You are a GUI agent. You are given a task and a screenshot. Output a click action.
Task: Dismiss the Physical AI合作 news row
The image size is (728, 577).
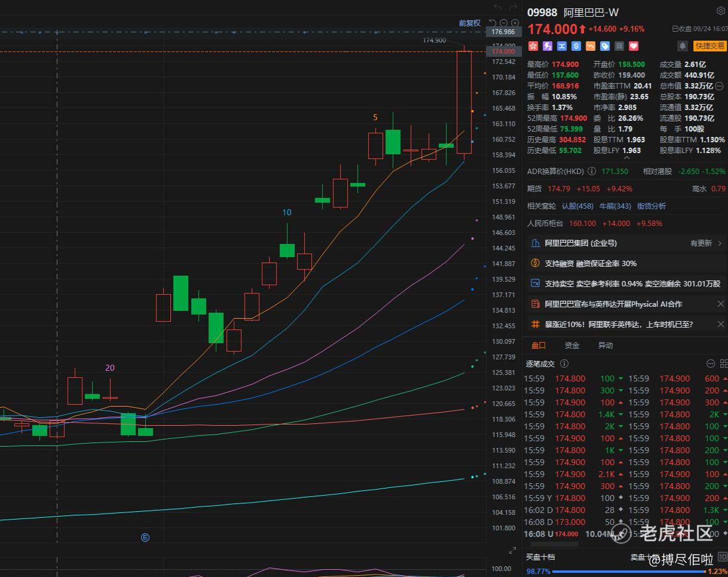coord(720,304)
